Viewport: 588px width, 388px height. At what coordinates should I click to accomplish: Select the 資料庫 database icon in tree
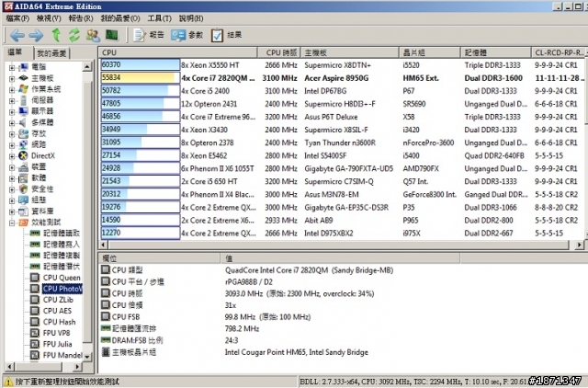coord(23,211)
